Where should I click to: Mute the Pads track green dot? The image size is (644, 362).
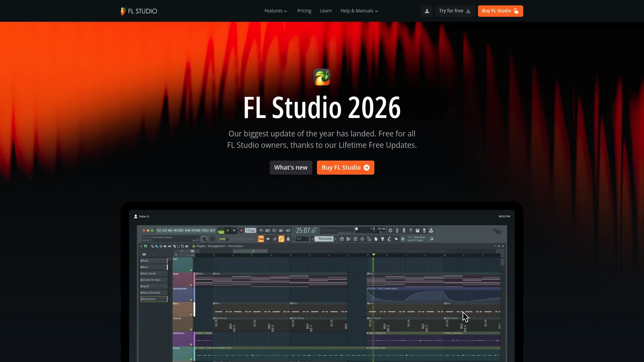click(191, 285)
